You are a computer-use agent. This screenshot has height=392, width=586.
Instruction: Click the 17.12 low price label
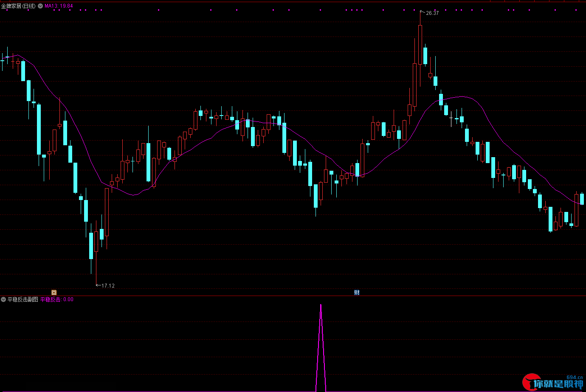click(x=108, y=286)
